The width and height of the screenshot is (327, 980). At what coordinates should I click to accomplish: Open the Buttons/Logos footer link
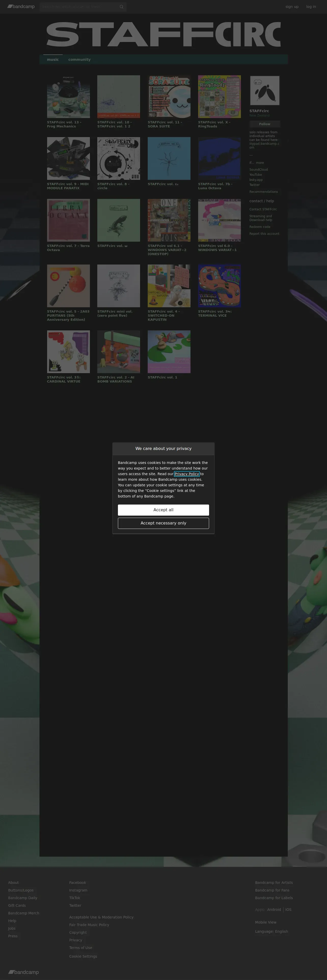[x=21, y=890]
